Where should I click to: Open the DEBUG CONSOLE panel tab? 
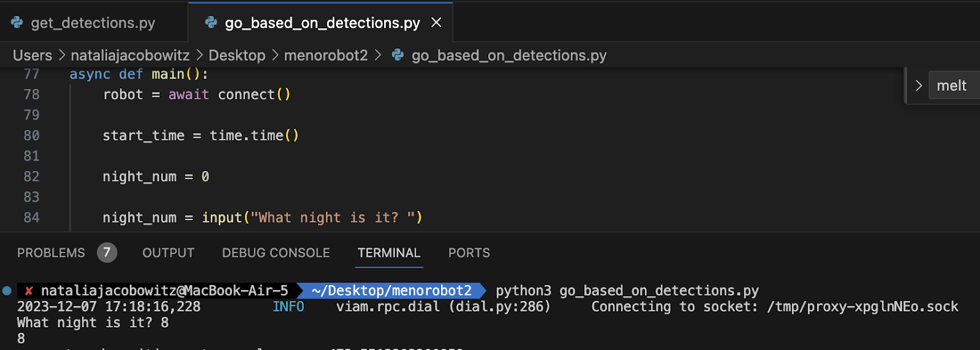point(276,253)
